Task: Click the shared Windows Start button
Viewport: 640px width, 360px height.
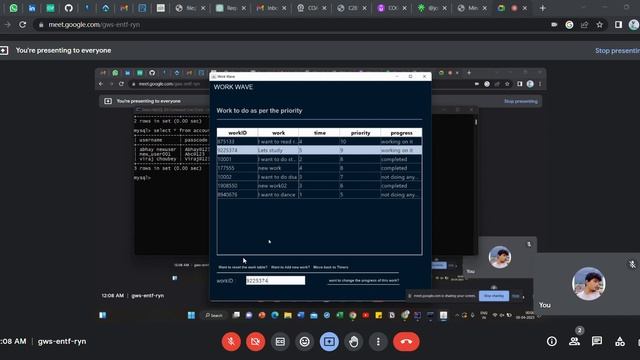Action: [x=191, y=315]
